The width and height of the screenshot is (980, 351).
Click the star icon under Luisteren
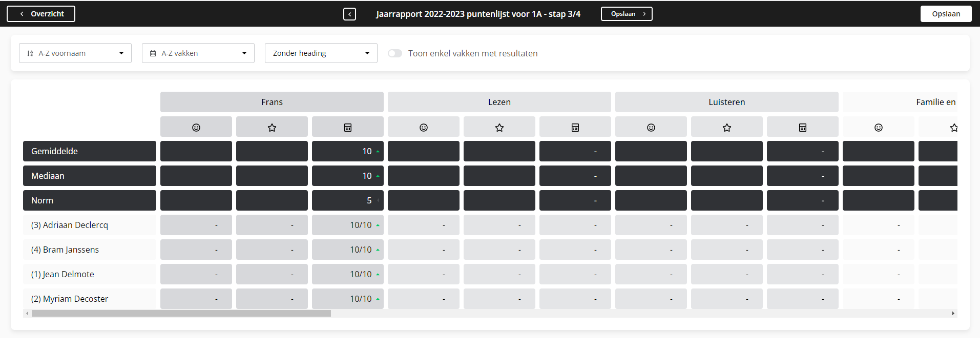click(x=726, y=128)
